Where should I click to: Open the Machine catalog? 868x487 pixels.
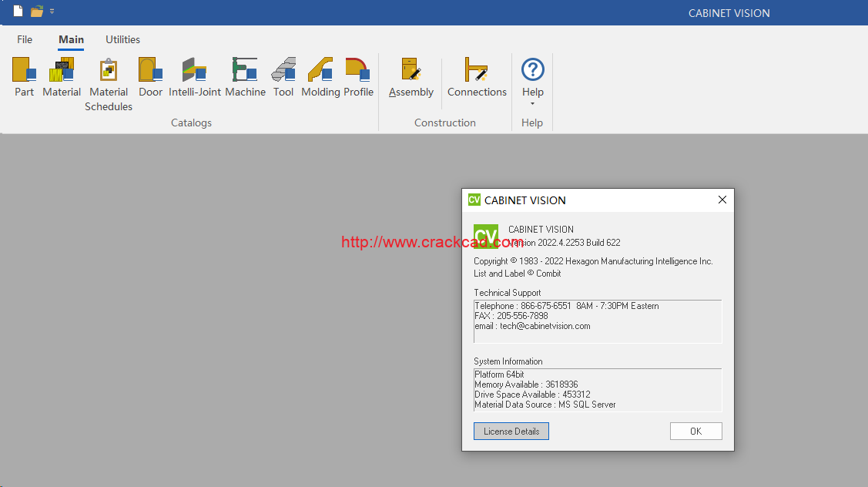(245, 77)
